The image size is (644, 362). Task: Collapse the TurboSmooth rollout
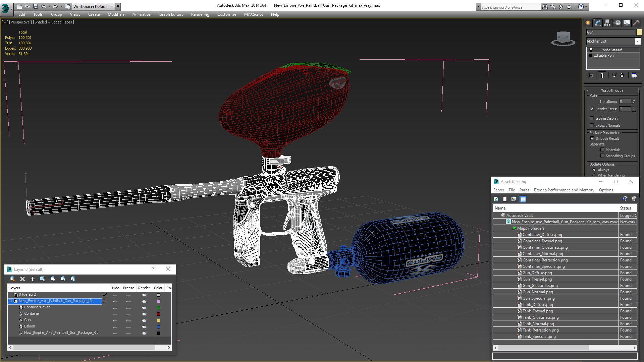(588, 90)
